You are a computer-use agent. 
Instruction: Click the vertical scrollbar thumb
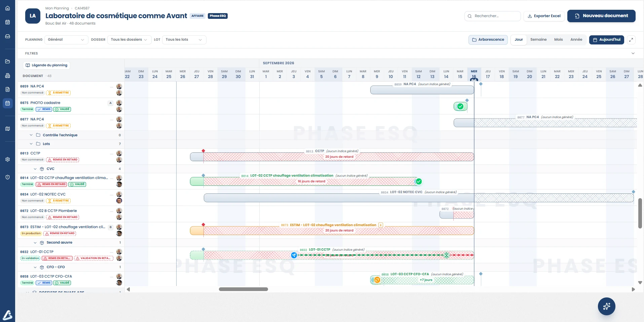click(x=640, y=213)
